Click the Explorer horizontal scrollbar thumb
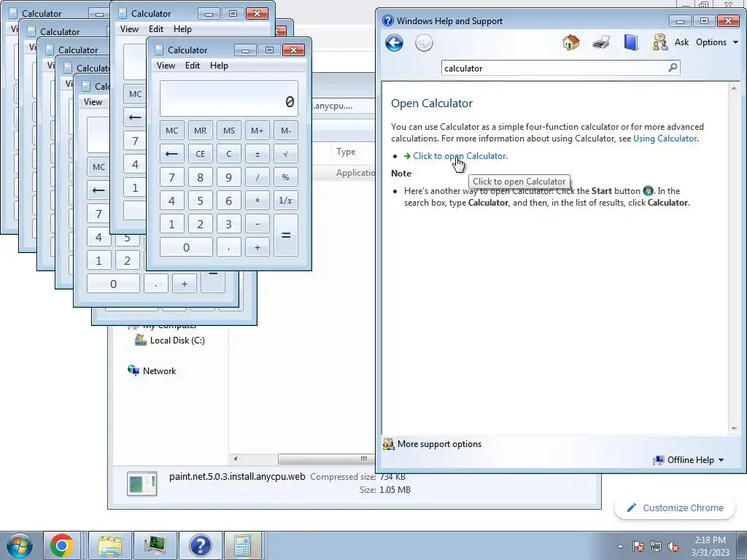Screen dimensions: 747x560 pos(327,459)
